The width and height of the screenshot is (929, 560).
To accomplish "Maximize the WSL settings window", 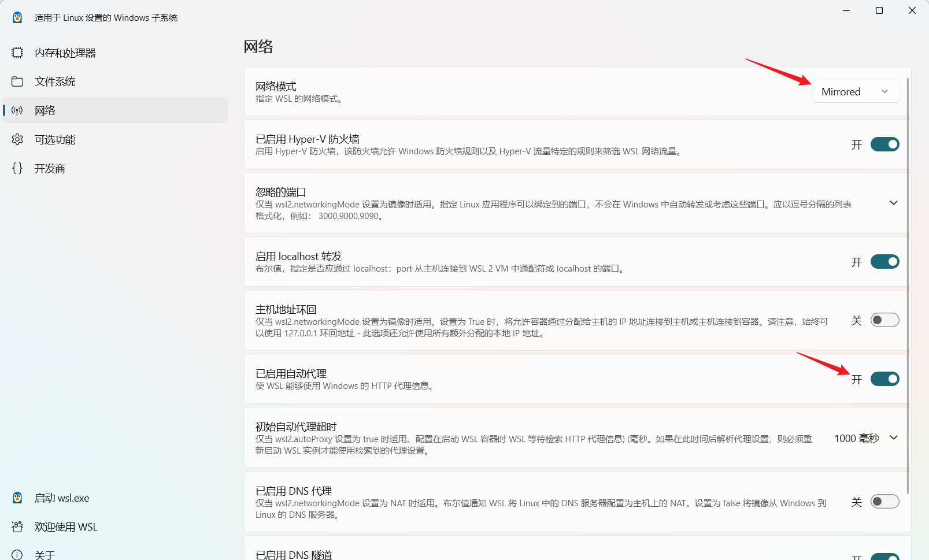I will click(x=879, y=10).
